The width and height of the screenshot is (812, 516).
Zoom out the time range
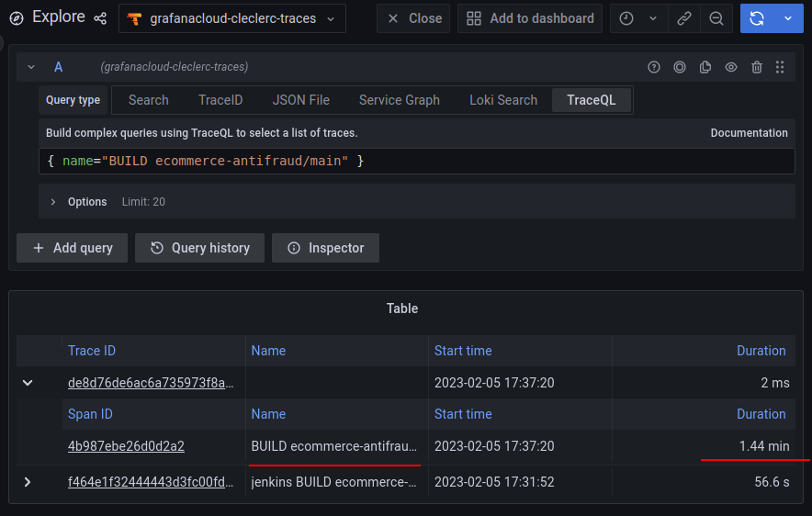[716, 18]
